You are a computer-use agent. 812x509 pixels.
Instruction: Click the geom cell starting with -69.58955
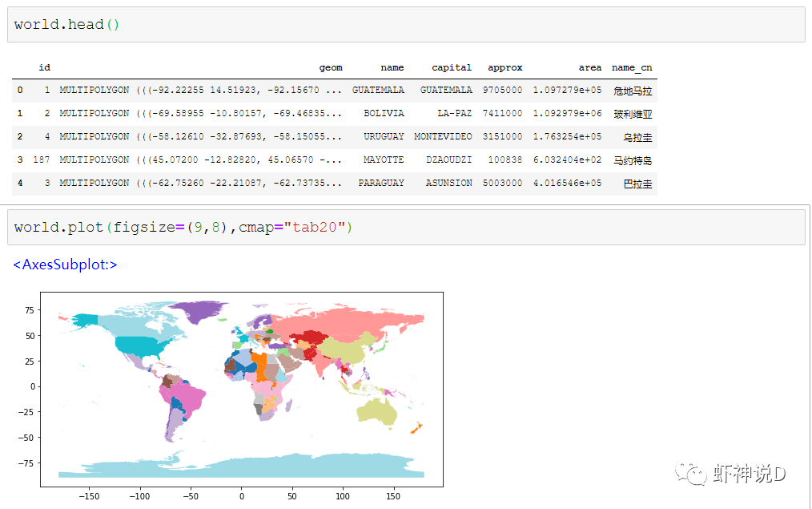[201, 113]
